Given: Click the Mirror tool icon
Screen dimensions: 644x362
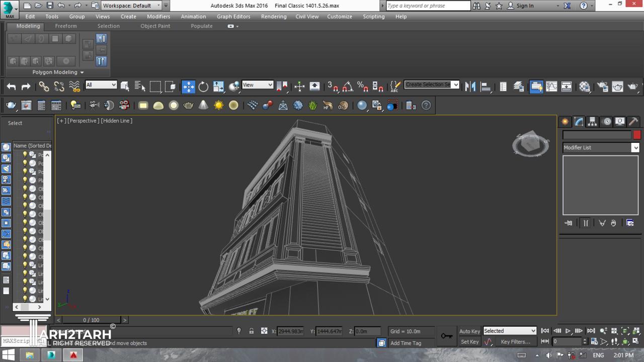Looking at the screenshot, I should tap(470, 86).
